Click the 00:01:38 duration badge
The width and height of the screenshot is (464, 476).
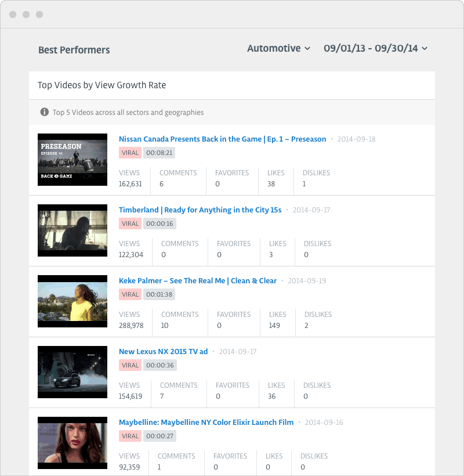[x=159, y=294]
